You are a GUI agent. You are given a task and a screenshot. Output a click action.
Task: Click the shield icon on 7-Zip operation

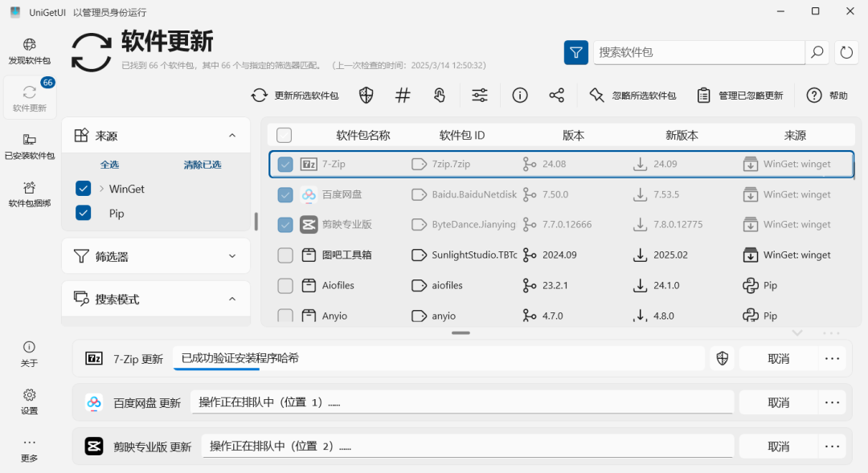(x=723, y=358)
